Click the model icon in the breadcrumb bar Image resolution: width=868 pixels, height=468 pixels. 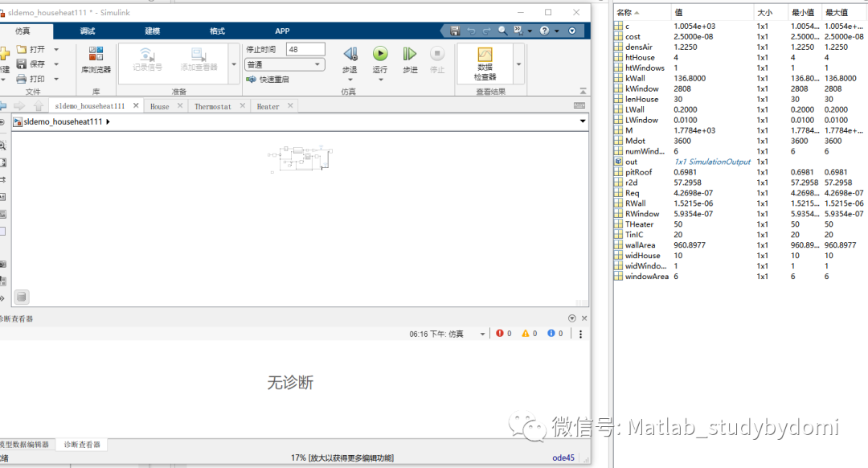tap(18, 122)
